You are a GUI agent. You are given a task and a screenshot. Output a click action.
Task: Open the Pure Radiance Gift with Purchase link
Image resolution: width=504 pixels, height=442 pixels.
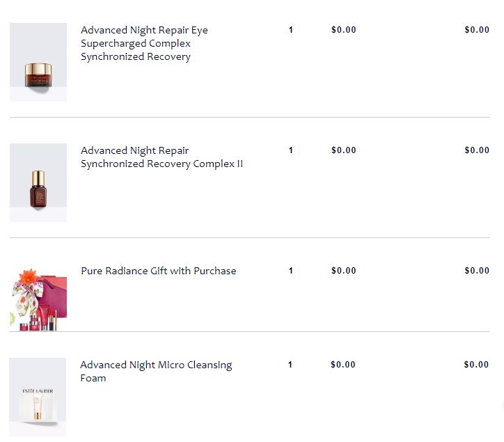click(x=158, y=271)
